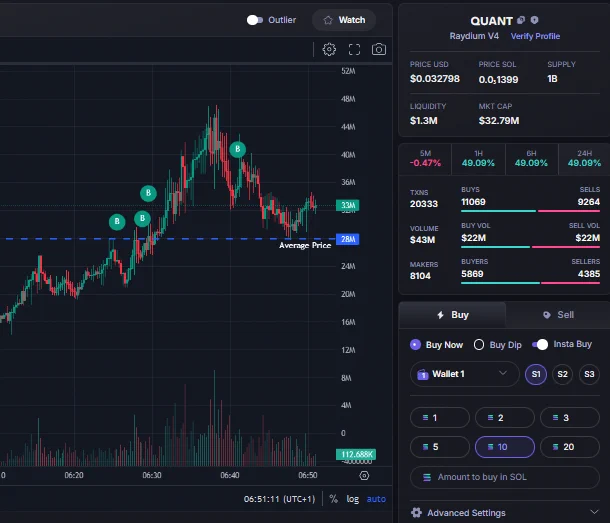Open time axis settings target icon
Screen dimensions: 610x523
coord(364,476)
